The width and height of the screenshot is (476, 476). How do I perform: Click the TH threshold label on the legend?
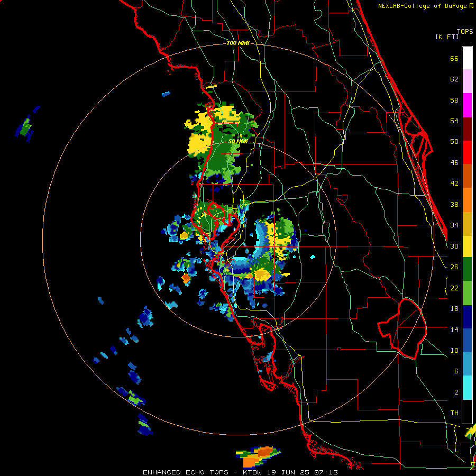pos(454,413)
